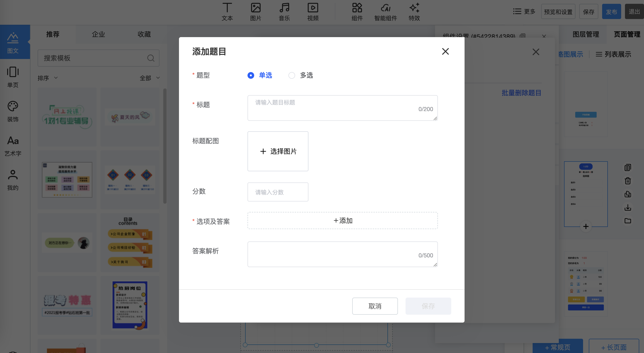Switch to the 收藏 tab

coord(144,34)
